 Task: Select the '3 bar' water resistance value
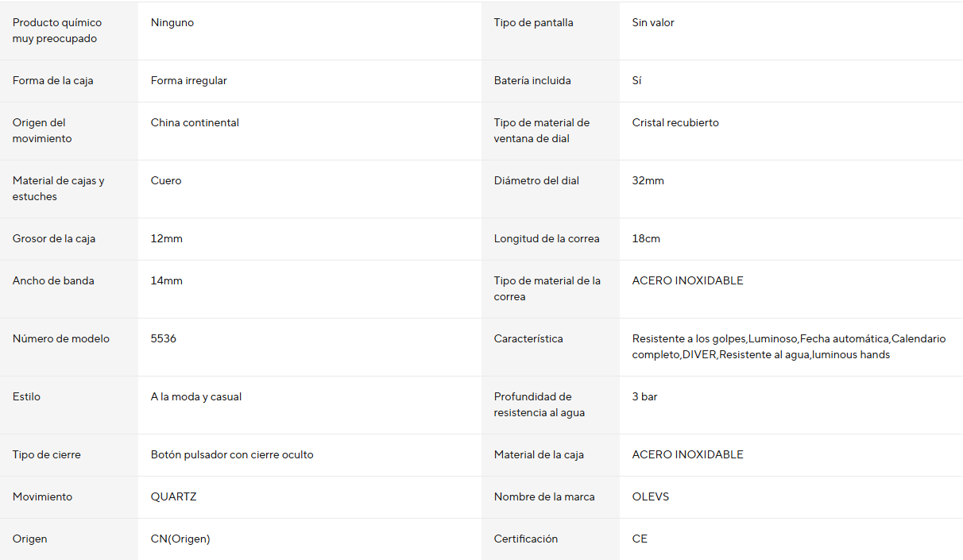644,396
